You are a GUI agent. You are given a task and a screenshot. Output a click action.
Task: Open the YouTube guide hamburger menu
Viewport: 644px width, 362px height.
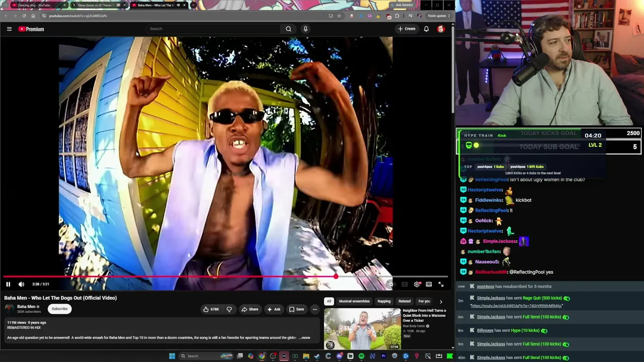tap(9, 29)
